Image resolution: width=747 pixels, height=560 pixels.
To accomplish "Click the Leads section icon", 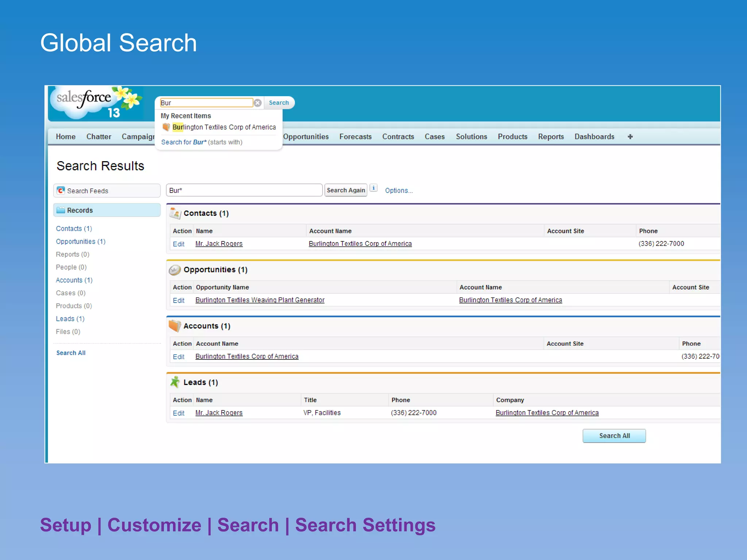I will [x=175, y=382].
